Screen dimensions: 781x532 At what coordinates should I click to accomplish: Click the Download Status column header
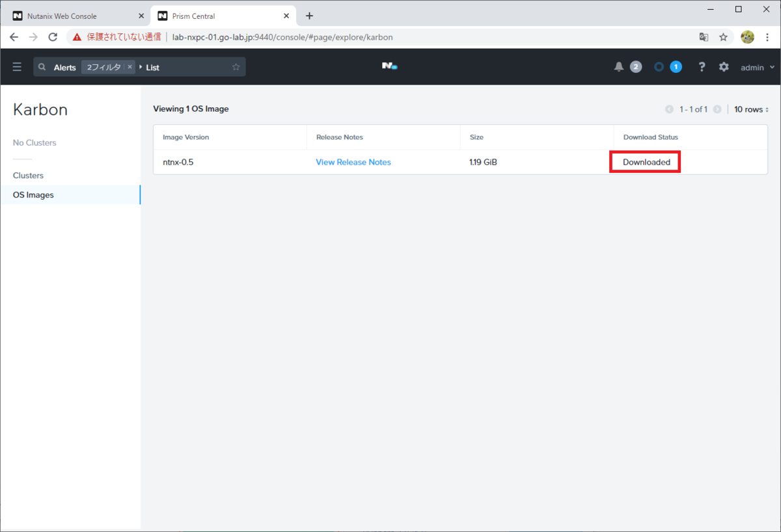pos(651,137)
